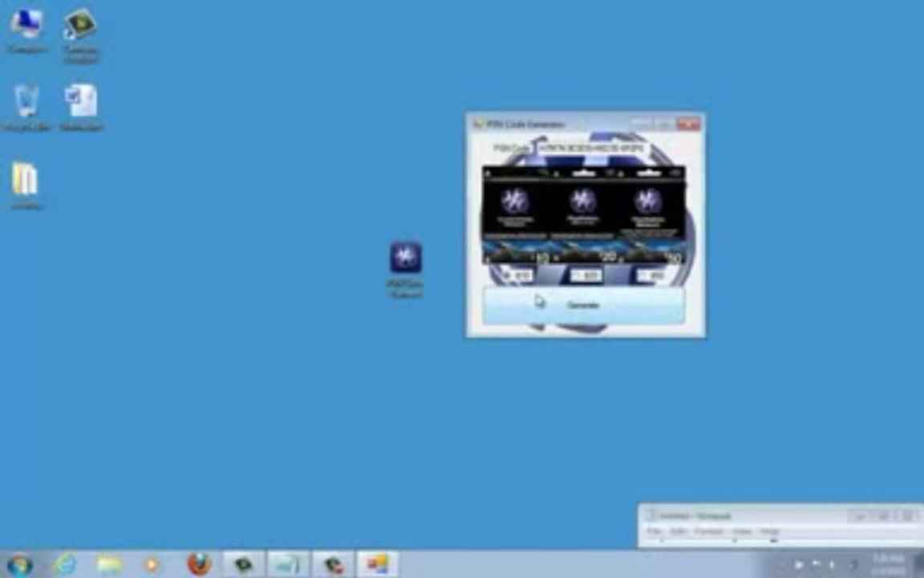Open Windows Explorer folder in taskbar
924x578 pixels.
tap(109, 565)
